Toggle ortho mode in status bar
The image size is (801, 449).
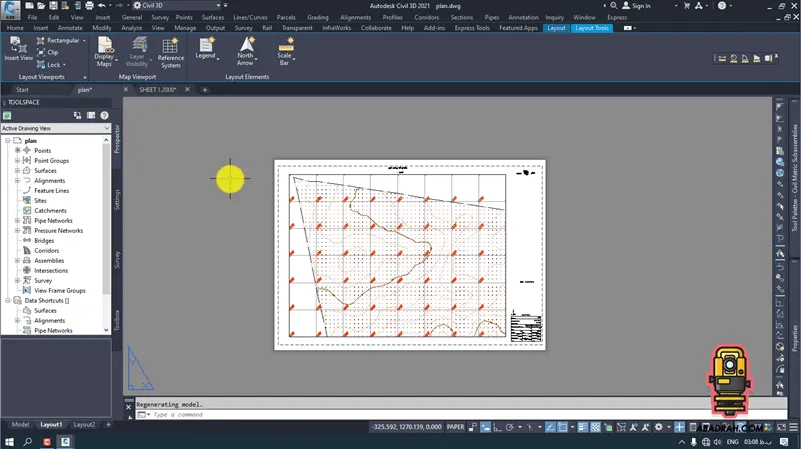[497, 426]
